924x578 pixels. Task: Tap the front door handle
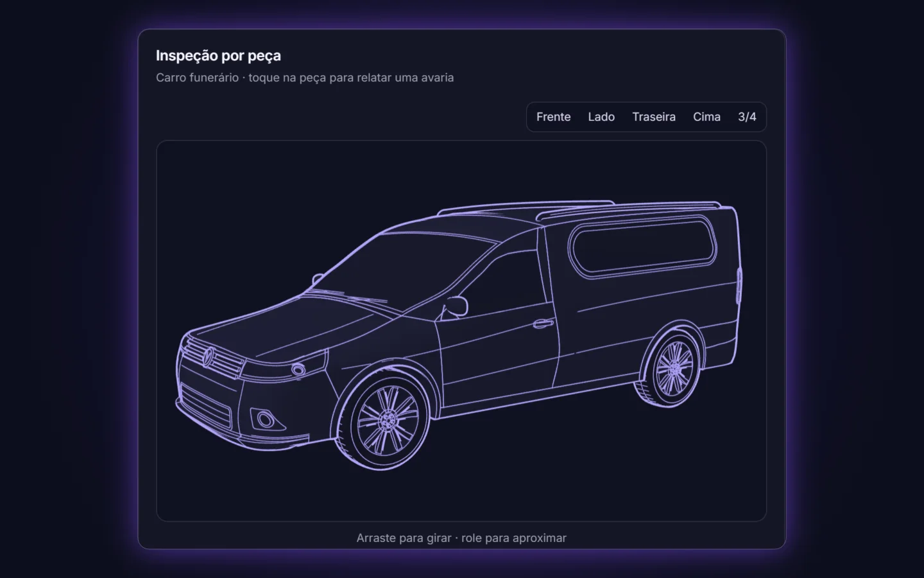(x=543, y=323)
